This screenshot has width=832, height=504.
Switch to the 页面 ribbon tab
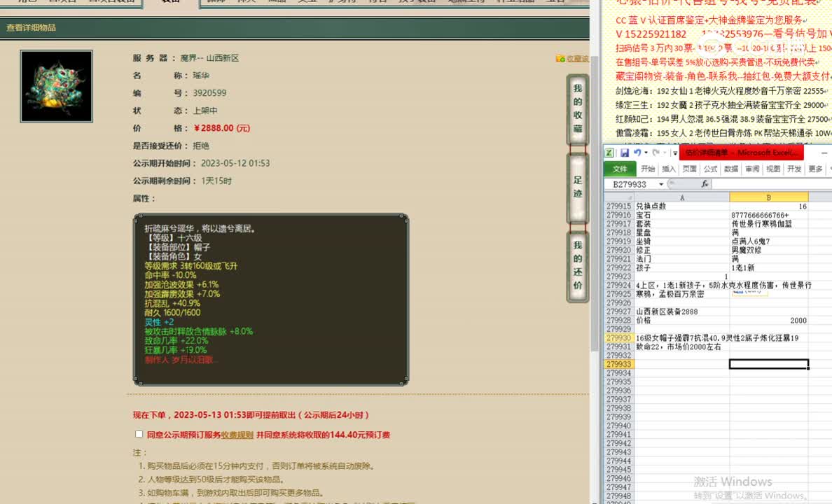point(689,169)
